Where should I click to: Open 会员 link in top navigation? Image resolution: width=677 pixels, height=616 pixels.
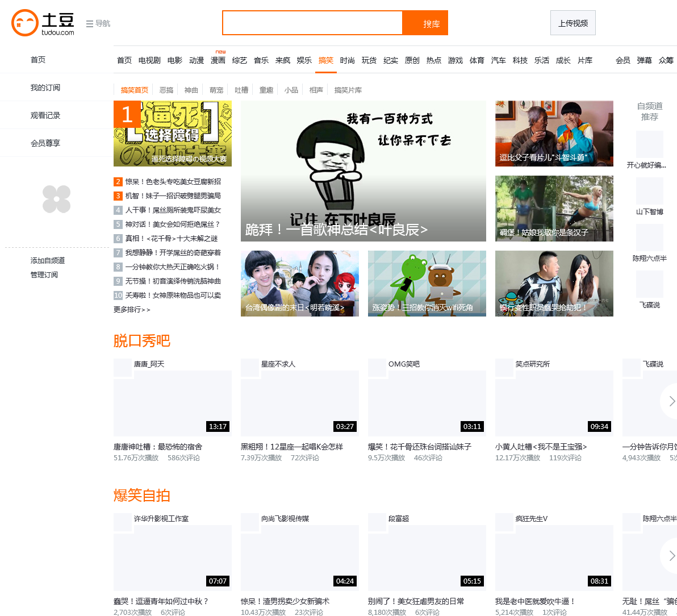coord(622,60)
